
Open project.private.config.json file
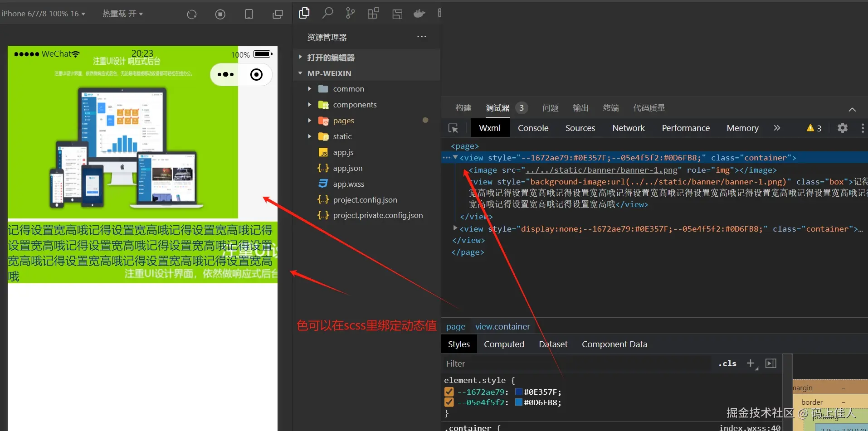(x=378, y=215)
